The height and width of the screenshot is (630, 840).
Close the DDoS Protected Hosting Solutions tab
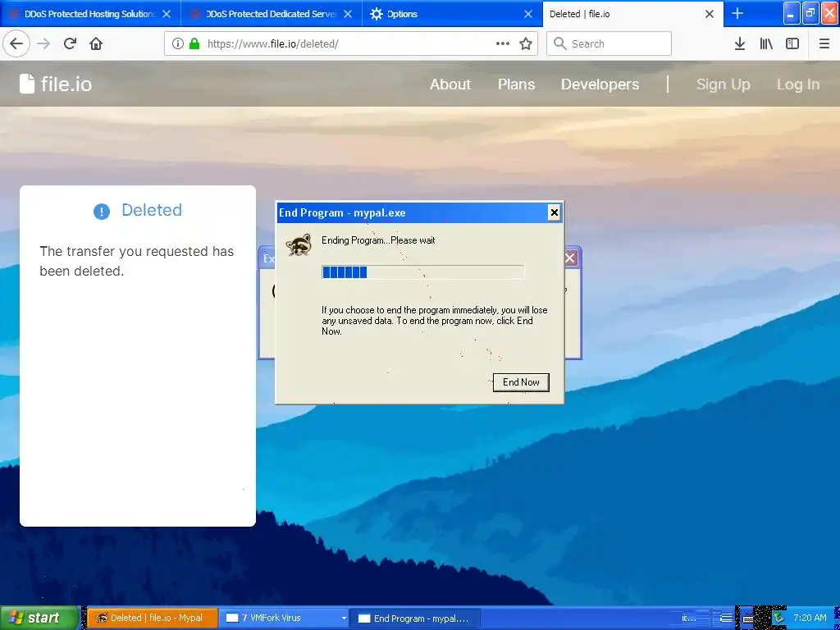point(167,14)
